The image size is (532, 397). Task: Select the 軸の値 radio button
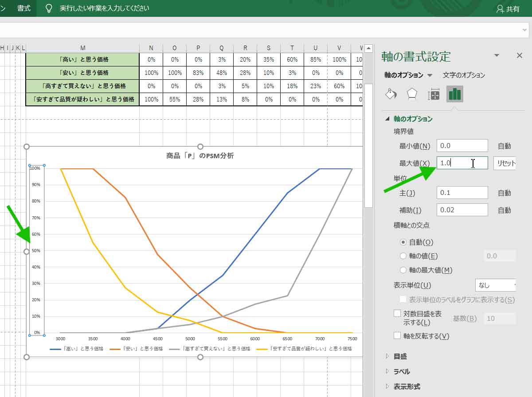pyautogui.click(x=403, y=256)
